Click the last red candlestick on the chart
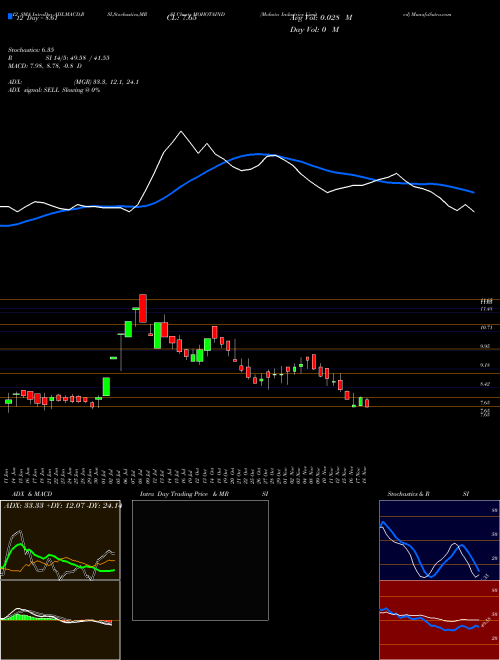The image size is (500, 660). 367,403
